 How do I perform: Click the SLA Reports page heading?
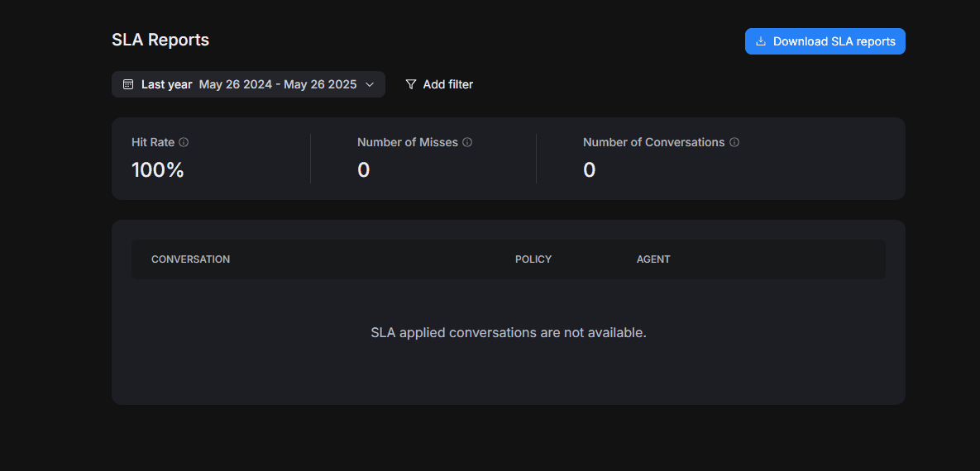coord(160,40)
